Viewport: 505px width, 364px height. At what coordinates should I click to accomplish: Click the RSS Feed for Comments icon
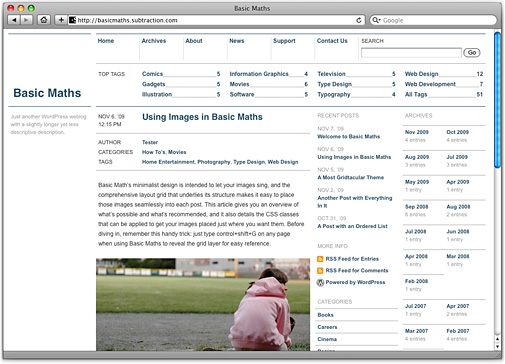320,271
